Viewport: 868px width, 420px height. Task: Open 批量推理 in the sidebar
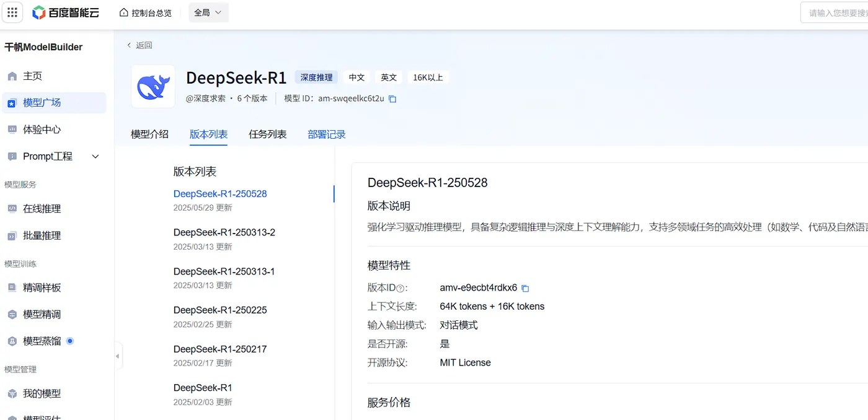tap(54, 236)
